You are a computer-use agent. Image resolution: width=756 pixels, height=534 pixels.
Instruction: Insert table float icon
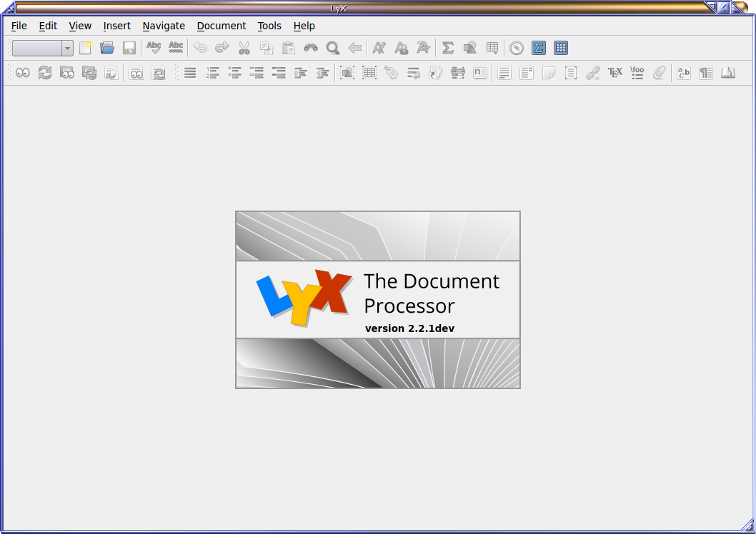pos(369,73)
